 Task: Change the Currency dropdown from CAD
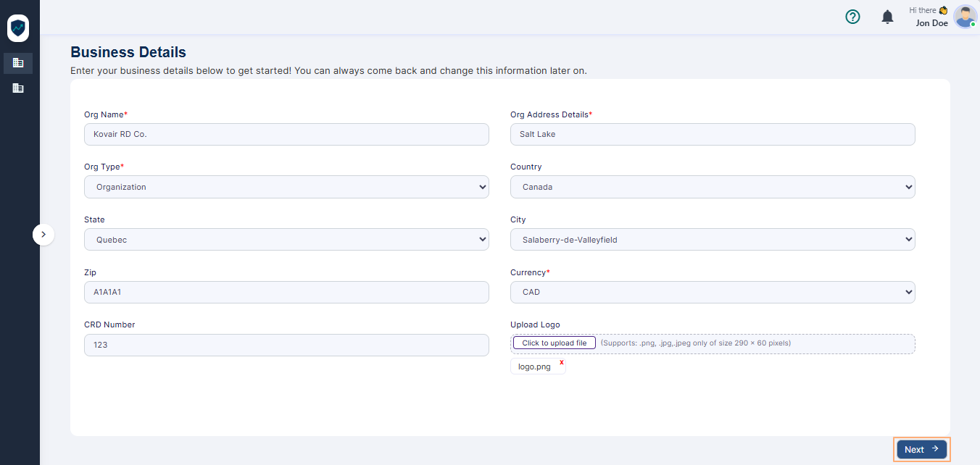pos(713,293)
